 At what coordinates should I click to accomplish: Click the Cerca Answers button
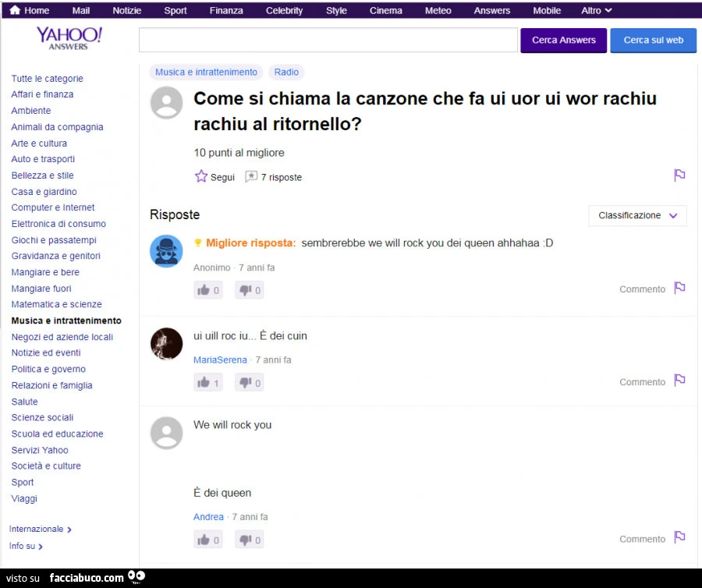click(x=564, y=41)
